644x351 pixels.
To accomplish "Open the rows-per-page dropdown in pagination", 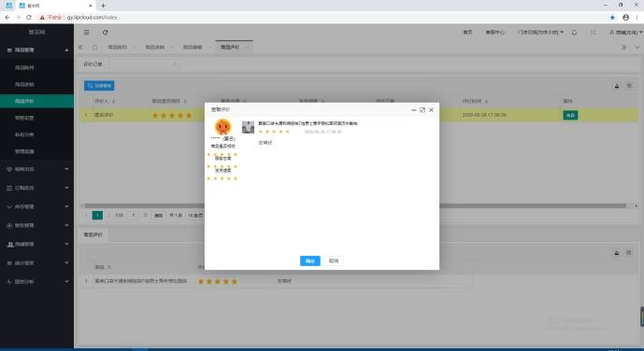I will (x=195, y=216).
